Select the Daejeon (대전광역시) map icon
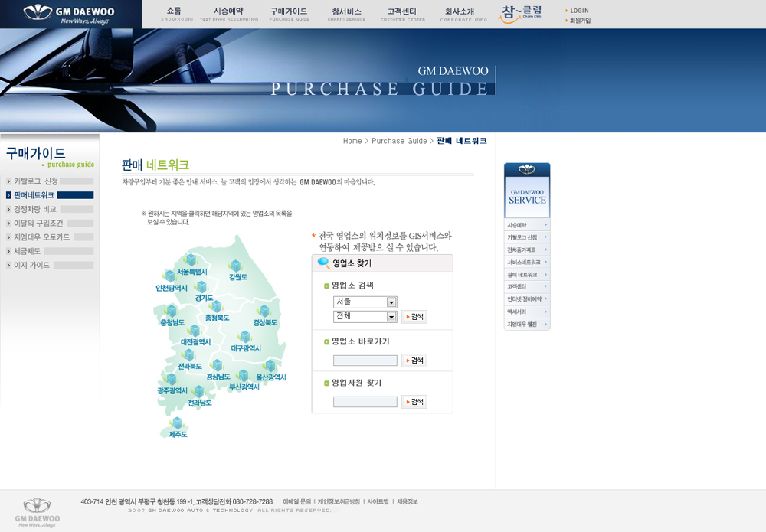This screenshot has height=532, width=766. tap(195, 331)
